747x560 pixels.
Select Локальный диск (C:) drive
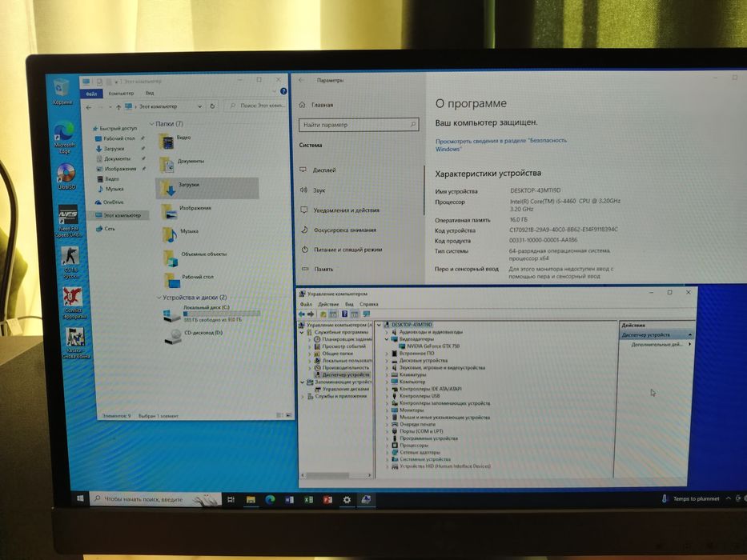211,314
